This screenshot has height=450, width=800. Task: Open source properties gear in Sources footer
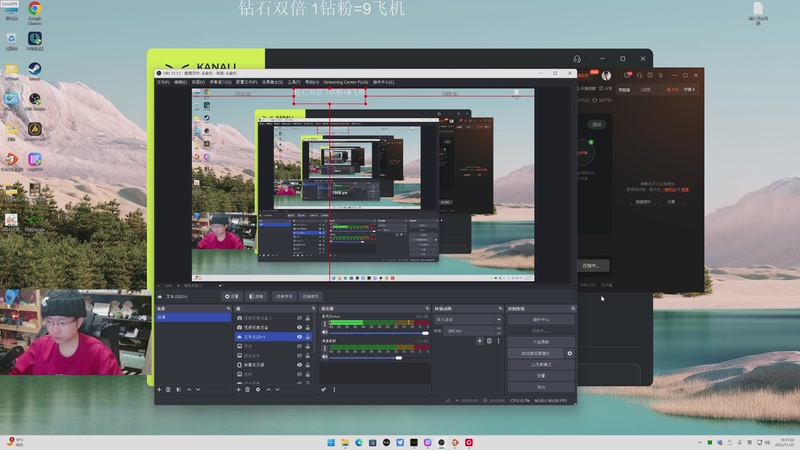258,389
